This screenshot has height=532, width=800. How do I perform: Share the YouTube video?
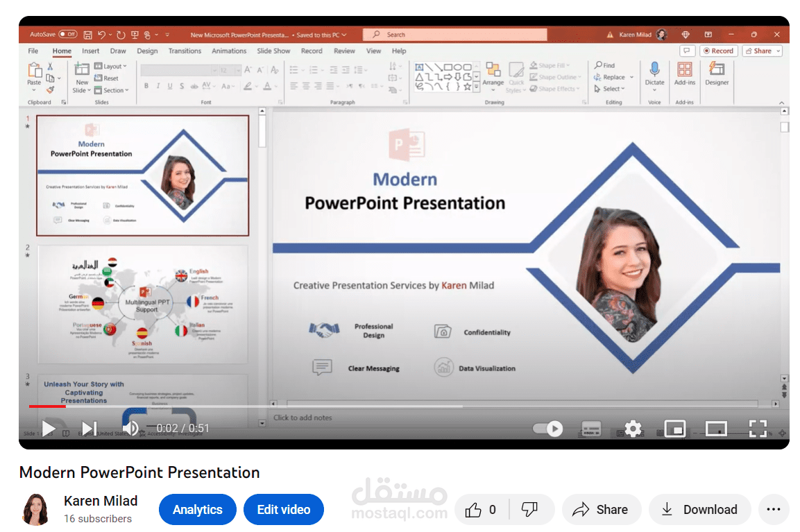601,510
